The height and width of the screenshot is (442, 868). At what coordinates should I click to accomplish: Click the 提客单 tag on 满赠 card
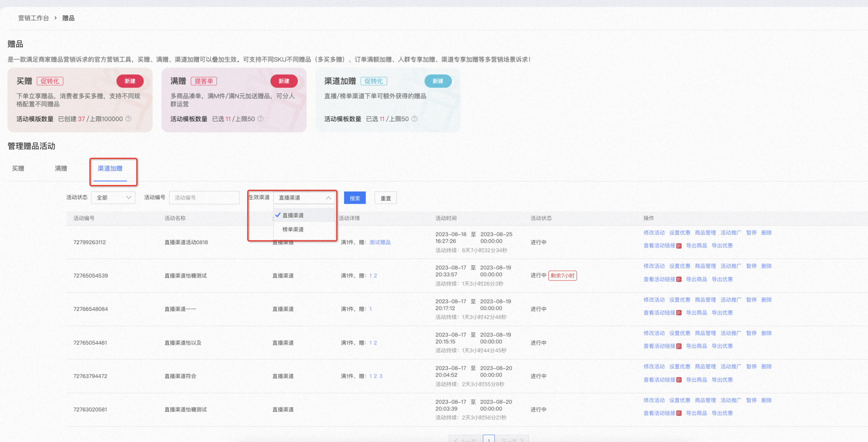[x=204, y=81]
